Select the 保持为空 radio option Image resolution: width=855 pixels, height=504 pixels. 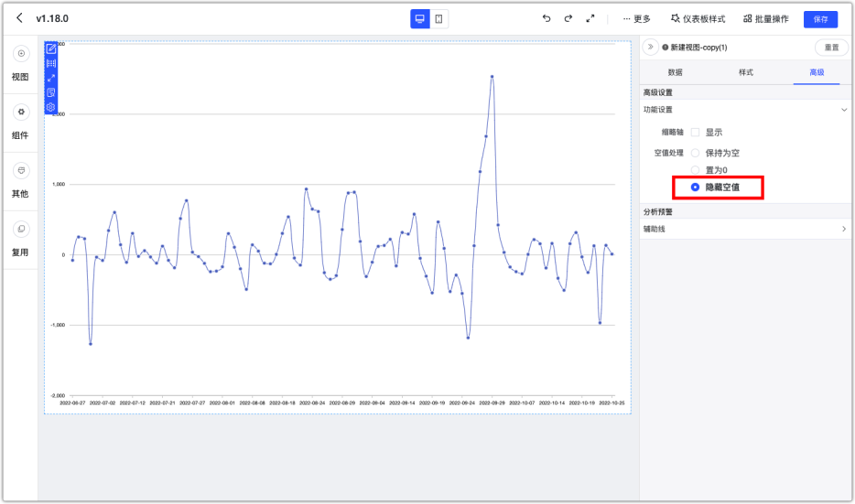pos(696,153)
